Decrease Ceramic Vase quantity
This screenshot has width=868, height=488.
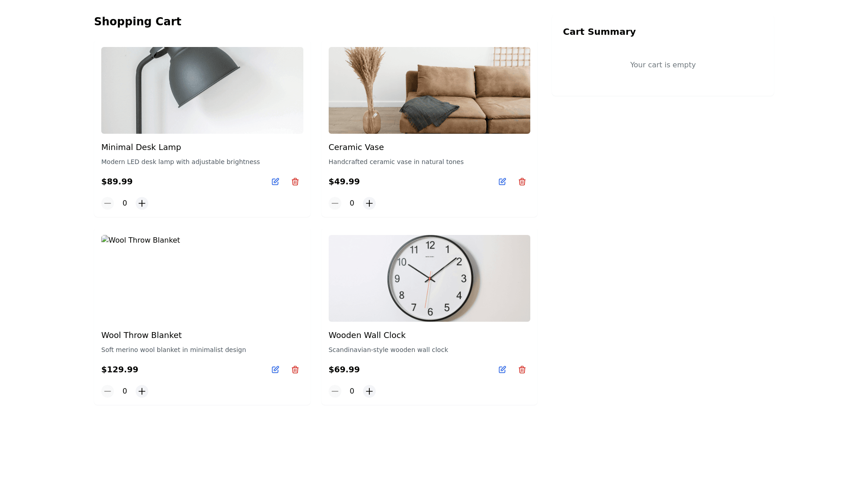(x=335, y=203)
